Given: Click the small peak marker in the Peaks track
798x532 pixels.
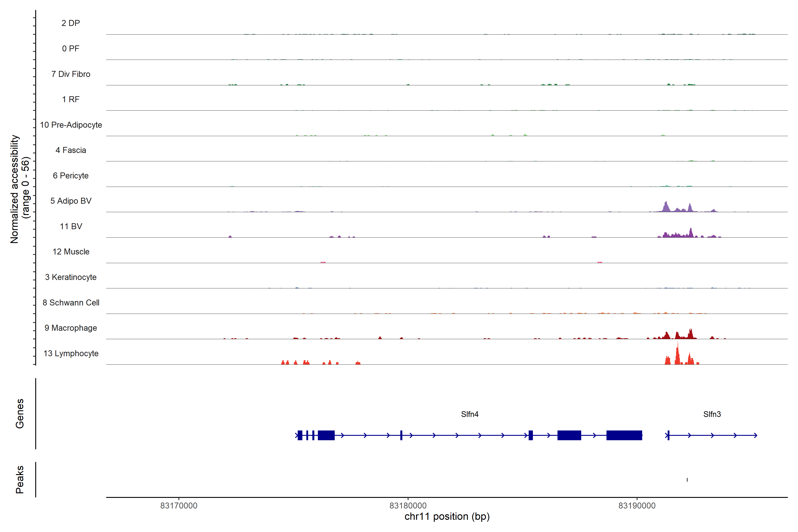Looking at the screenshot, I should (x=687, y=480).
